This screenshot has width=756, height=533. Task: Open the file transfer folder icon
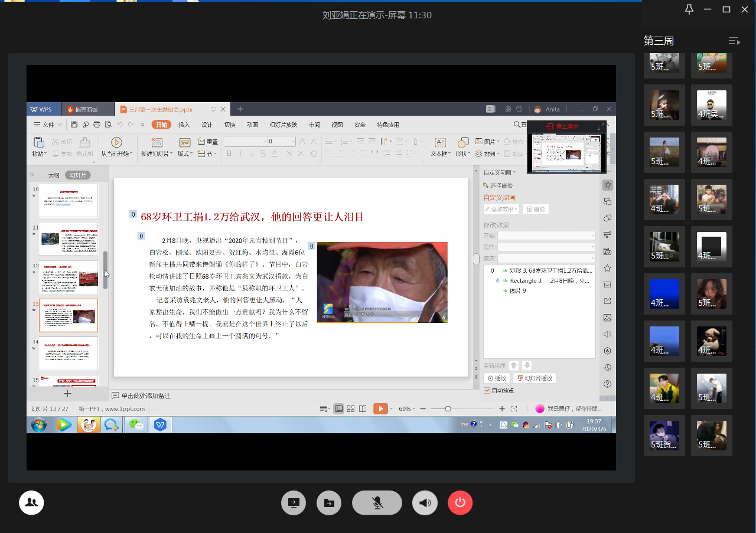coord(329,503)
